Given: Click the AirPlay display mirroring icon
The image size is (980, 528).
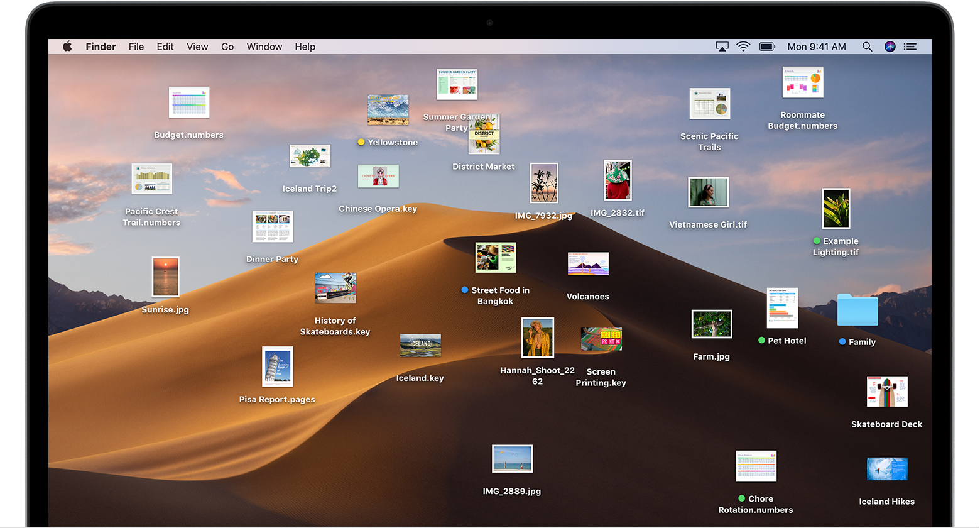Looking at the screenshot, I should click(x=722, y=47).
